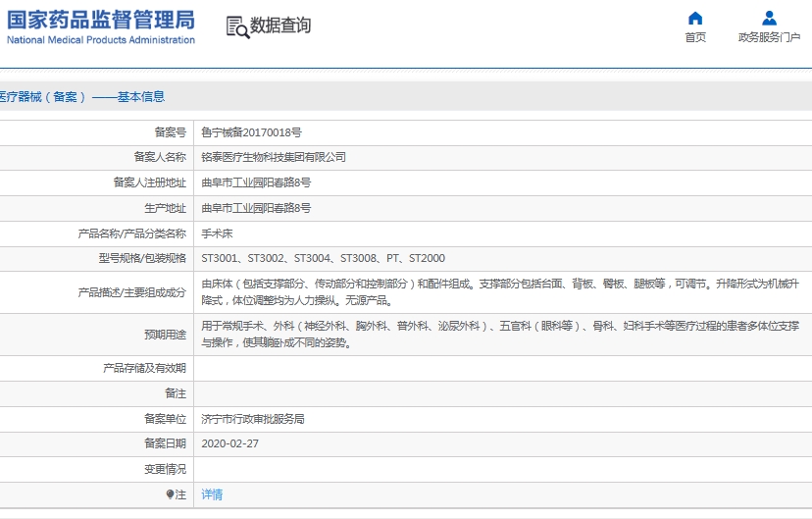The height and width of the screenshot is (519, 812).
Task: Click company name 铭泰医疗生物科技集团有限公司
Action: click(274, 157)
